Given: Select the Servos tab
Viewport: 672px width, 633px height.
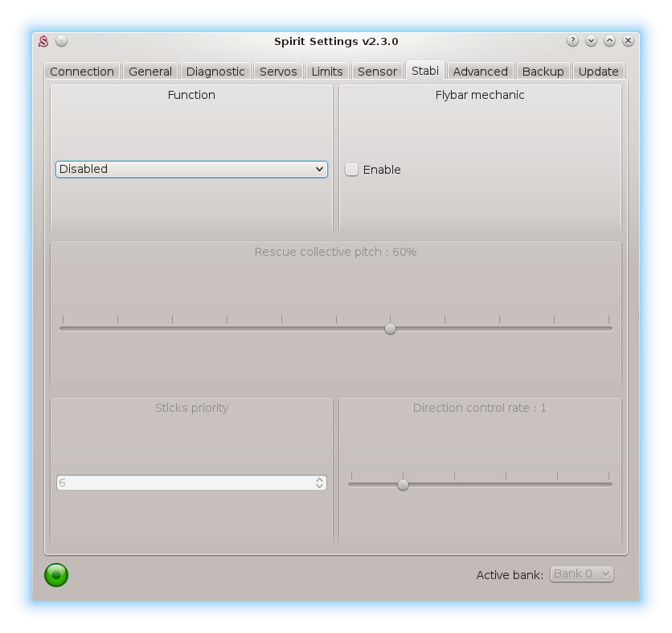Looking at the screenshot, I should [278, 72].
